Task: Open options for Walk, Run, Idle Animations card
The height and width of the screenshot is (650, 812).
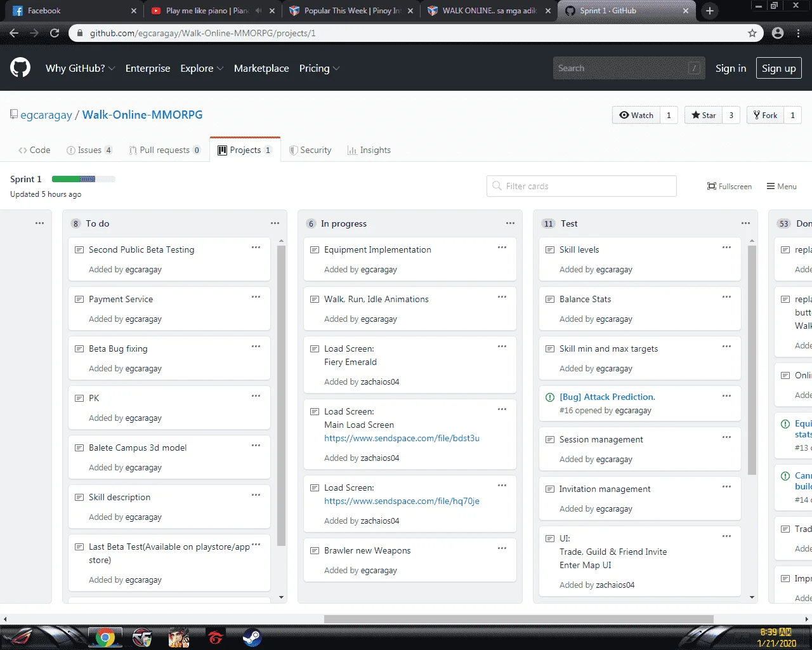Action: coord(502,297)
